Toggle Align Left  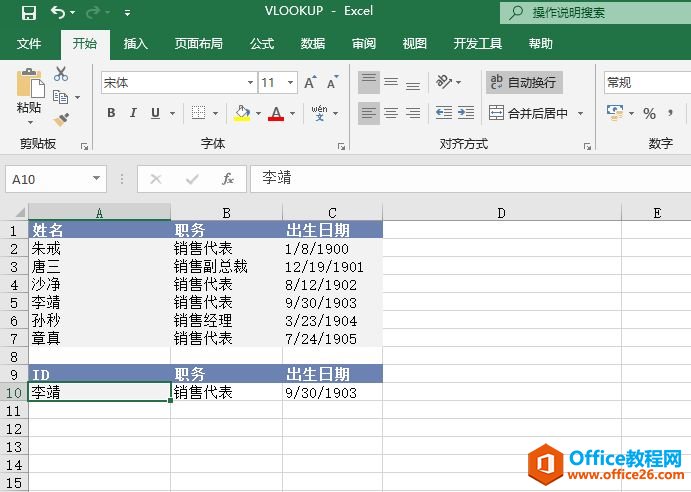pyautogui.click(x=369, y=113)
